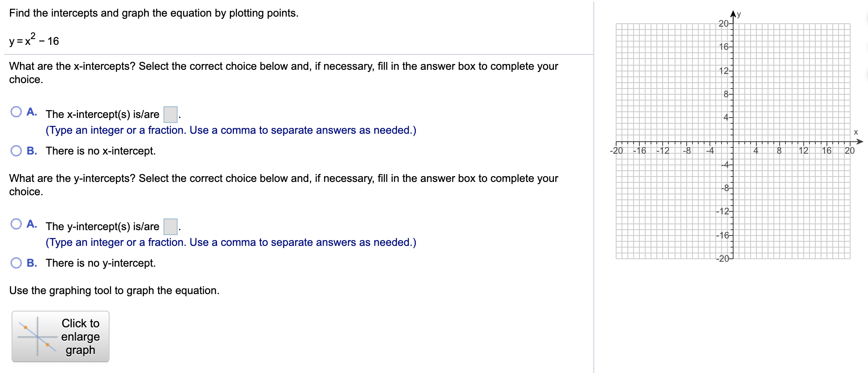
Task: Click the x-axis arrow on the graph
Action: 861,141
